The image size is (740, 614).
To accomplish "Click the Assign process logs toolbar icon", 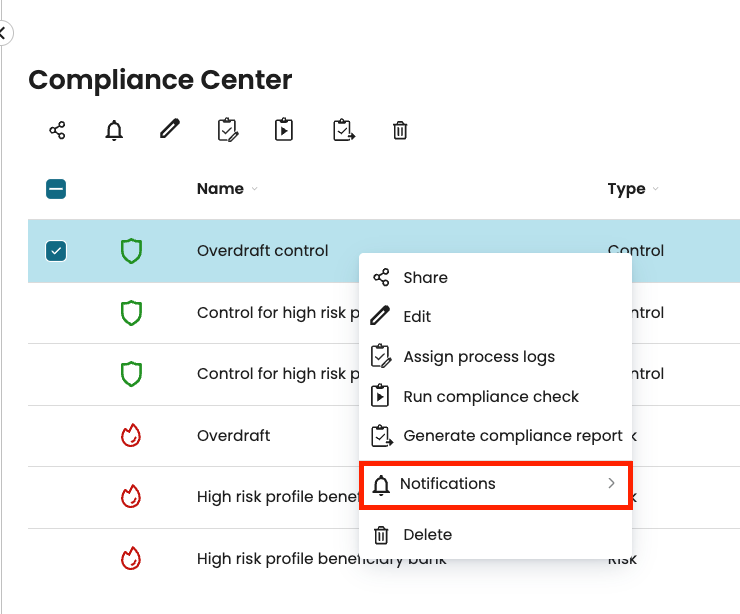I will [227, 130].
